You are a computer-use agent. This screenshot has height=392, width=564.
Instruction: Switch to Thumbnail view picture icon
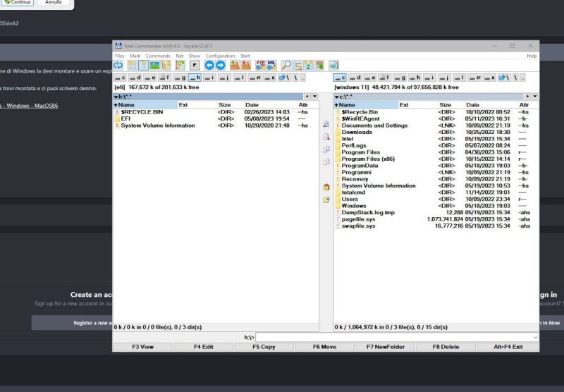point(154,66)
